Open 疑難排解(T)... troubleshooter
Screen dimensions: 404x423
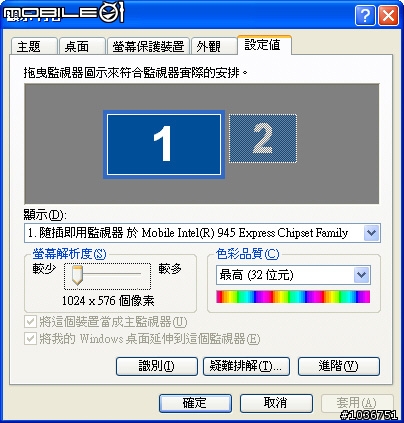(246, 366)
